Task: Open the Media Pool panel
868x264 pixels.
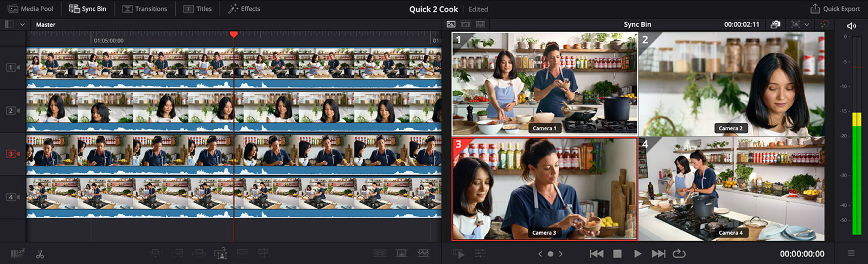Action: [x=30, y=9]
